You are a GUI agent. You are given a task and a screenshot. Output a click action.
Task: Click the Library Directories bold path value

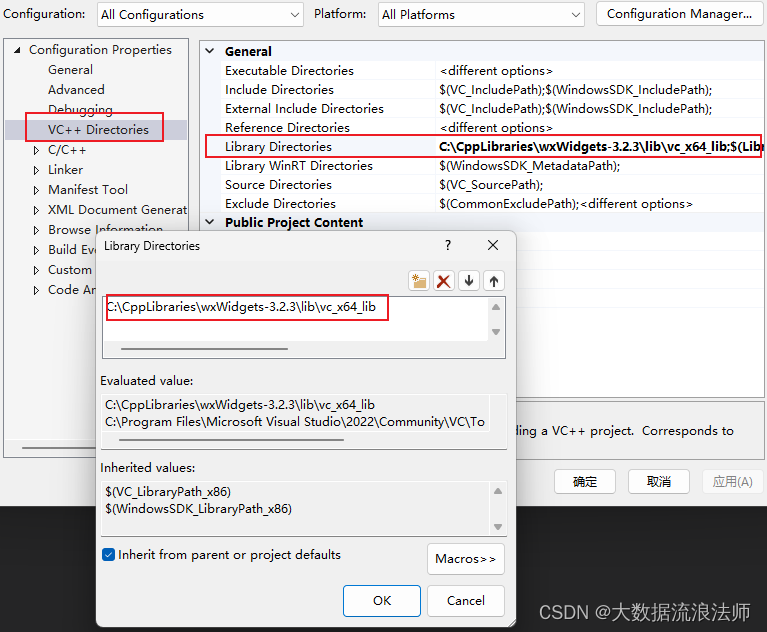(x=600, y=147)
